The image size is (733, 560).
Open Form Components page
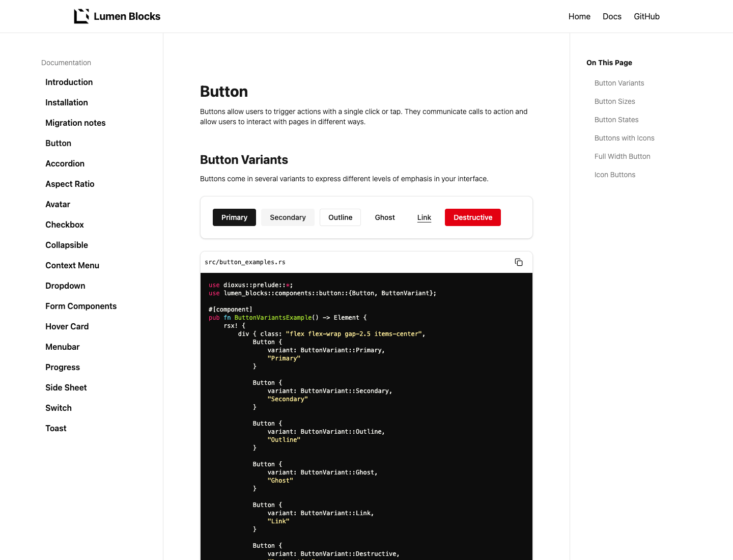pyautogui.click(x=81, y=306)
